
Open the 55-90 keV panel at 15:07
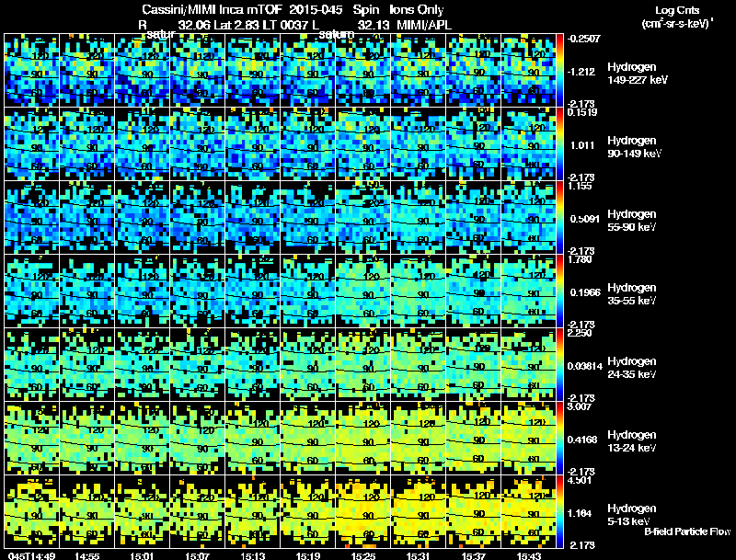pos(198,218)
